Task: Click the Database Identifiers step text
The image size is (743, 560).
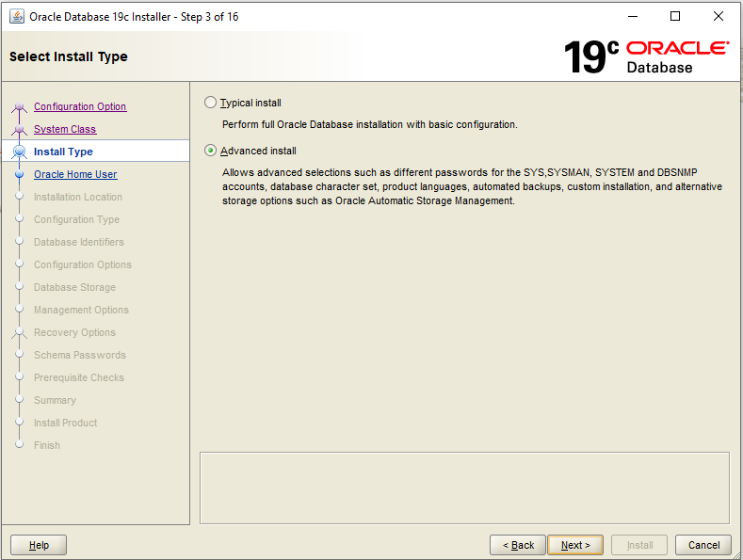Action: click(79, 242)
